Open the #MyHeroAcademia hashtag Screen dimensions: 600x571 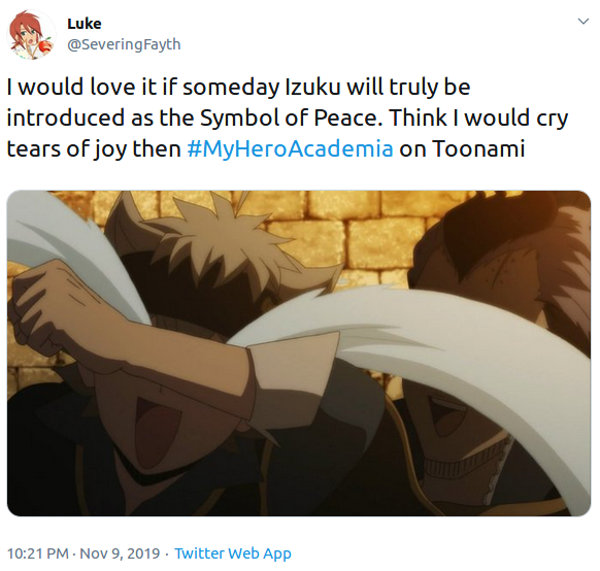tap(290, 148)
